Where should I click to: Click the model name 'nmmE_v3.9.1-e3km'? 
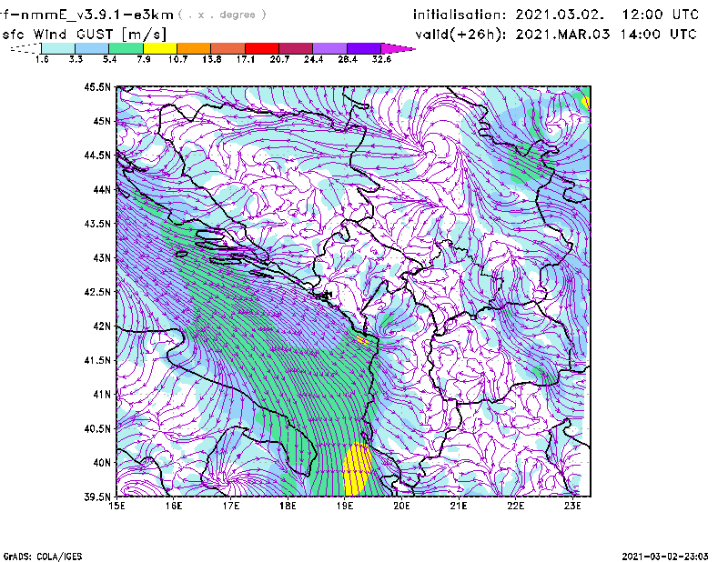97,15
